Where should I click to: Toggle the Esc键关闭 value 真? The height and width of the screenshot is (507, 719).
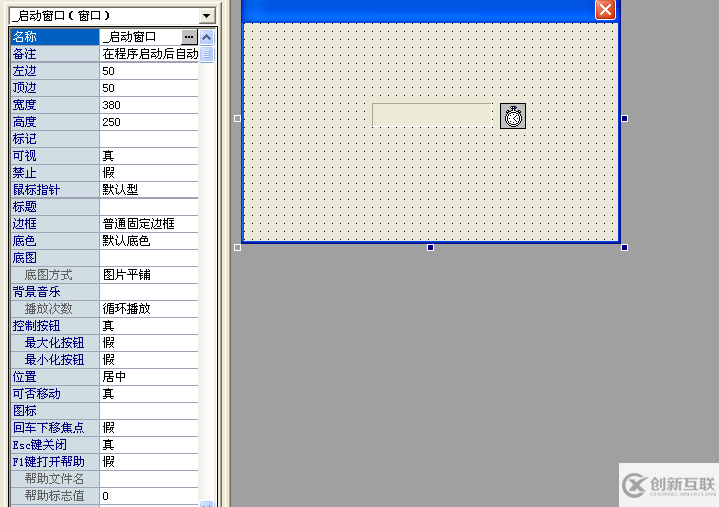click(149, 445)
